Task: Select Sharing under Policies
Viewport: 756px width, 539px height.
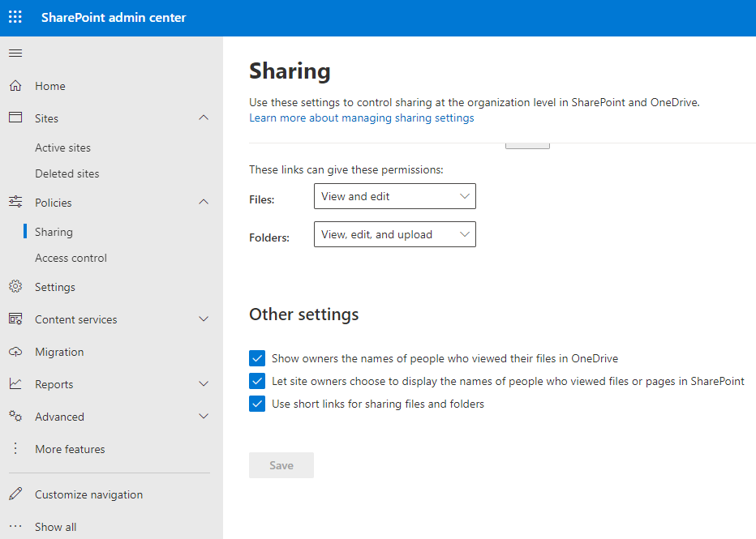Action: (x=54, y=232)
